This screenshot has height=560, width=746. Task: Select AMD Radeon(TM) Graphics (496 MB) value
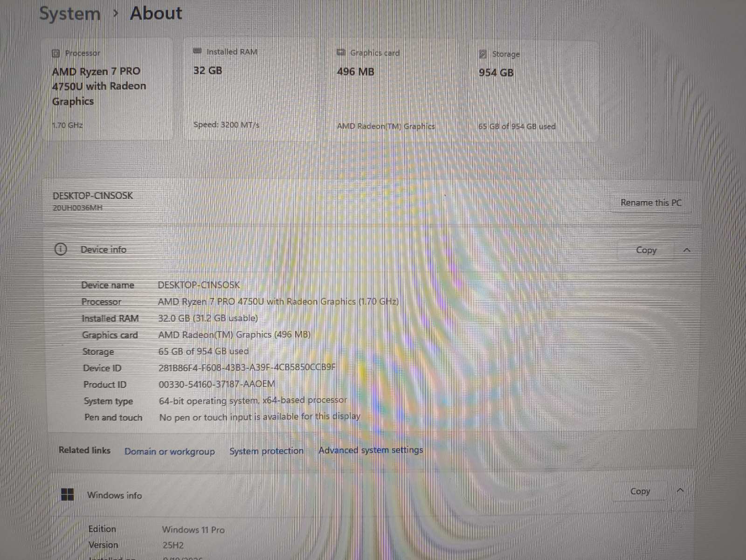coord(235,334)
